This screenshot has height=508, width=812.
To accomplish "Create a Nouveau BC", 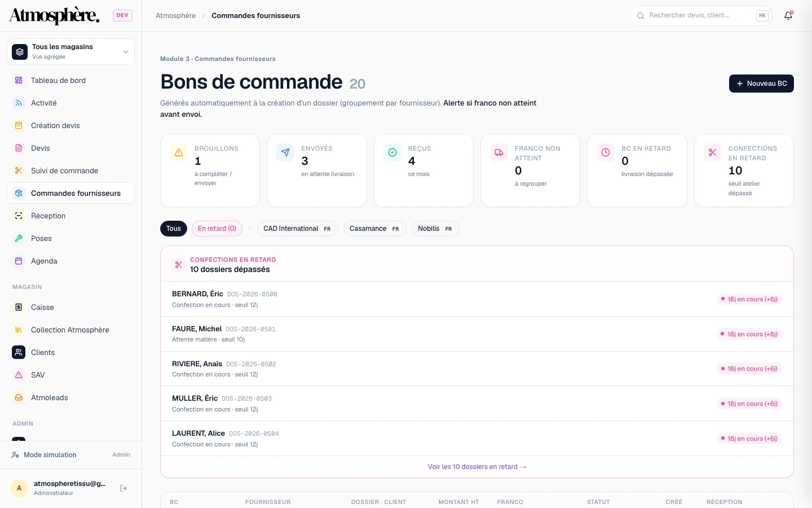I will (761, 84).
